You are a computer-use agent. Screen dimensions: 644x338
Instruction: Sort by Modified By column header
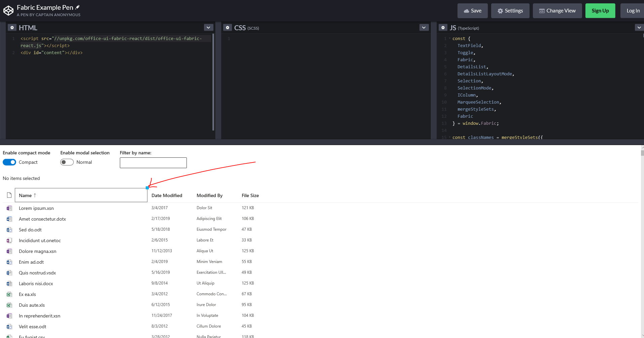click(209, 195)
